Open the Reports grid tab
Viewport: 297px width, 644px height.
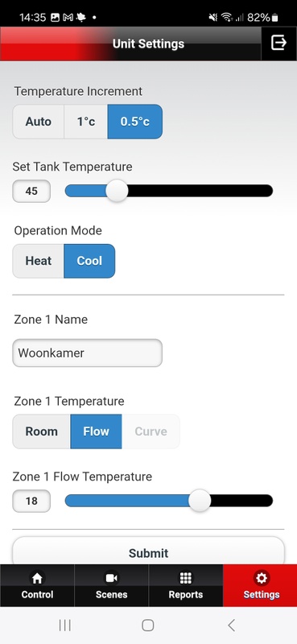point(186,585)
